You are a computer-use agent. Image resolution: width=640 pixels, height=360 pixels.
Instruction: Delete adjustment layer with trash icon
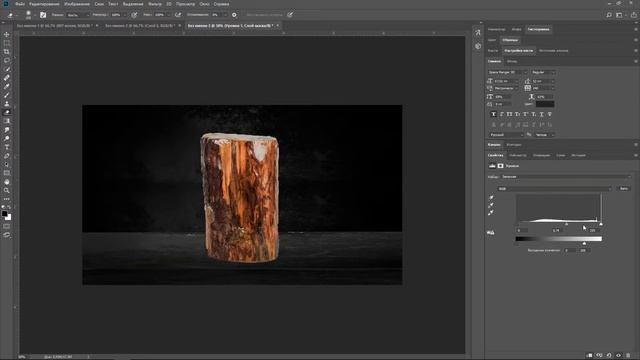click(x=628, y=356)
